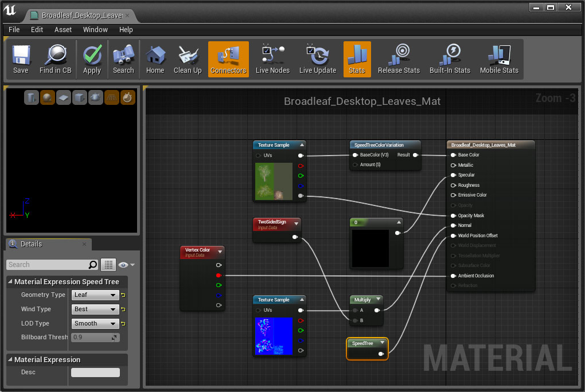Collapse upper Texture Sample node preview
Image resolution: width=585 pixels, height=392 pixels.
(x=302, y=145)
